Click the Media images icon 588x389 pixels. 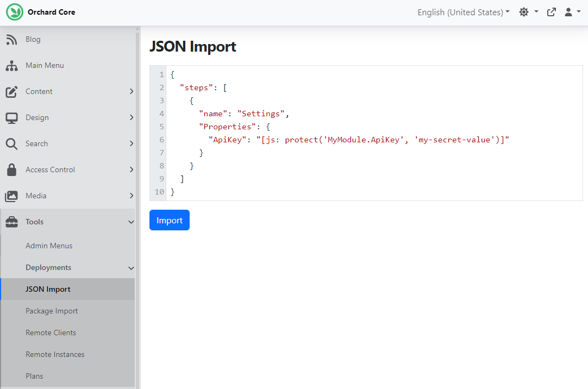tap(11, 196)
